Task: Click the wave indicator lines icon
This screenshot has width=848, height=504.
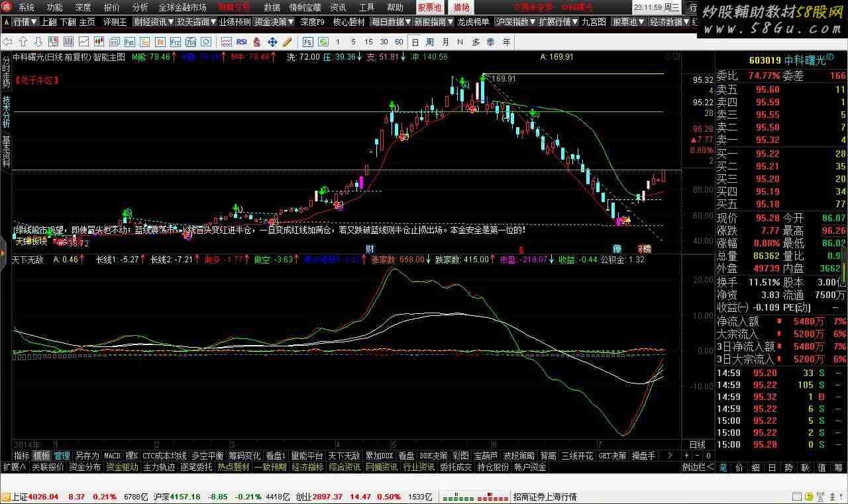Action: point(227,41)
